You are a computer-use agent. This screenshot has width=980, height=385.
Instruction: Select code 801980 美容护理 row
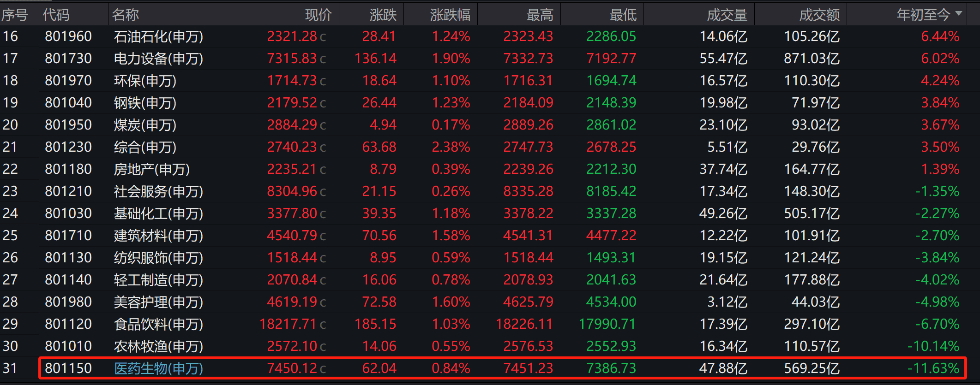[490, 302]
